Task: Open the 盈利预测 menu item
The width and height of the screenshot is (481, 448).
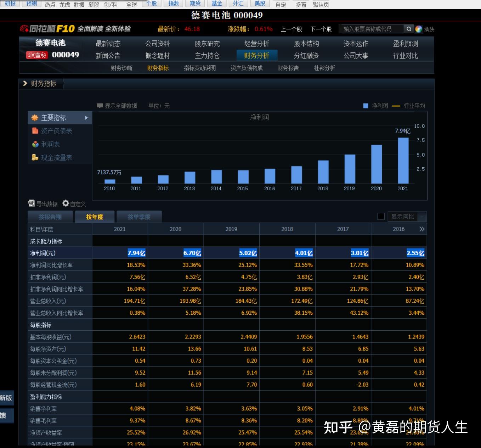Action: click(406, 44)
